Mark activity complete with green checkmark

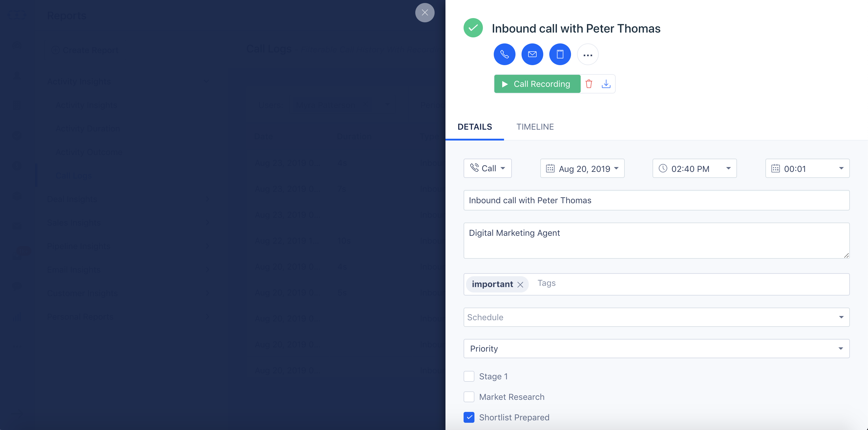click(x=473, y=28)
